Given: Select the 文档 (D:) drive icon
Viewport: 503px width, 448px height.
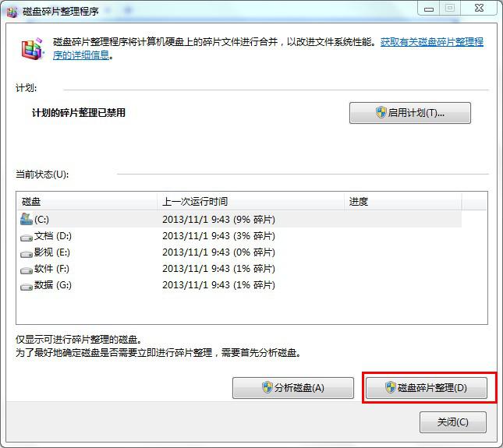Looking at the screenshot, I should point(27,236).
